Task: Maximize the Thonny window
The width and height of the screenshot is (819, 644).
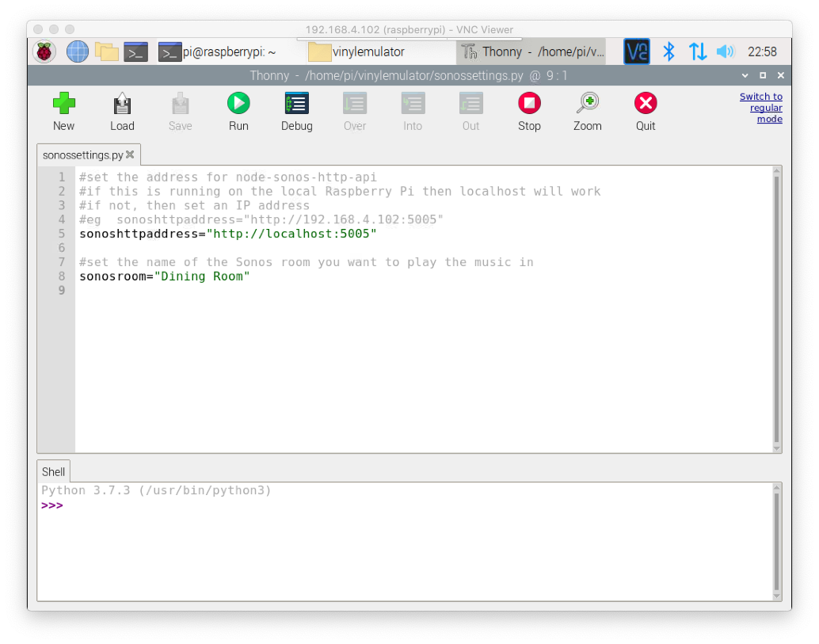Action: pyautogui.click(x=763, y=76)
